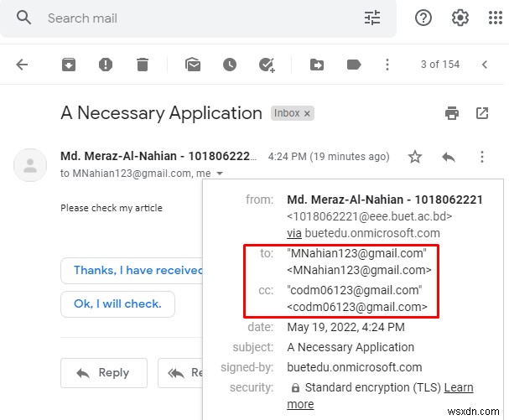Open the Labels icon
This screenshot has width=509, height=420.
pos(354,65)
